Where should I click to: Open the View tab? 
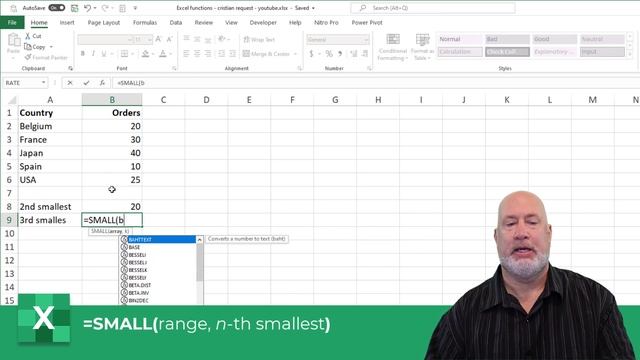(x=231, y=22)
